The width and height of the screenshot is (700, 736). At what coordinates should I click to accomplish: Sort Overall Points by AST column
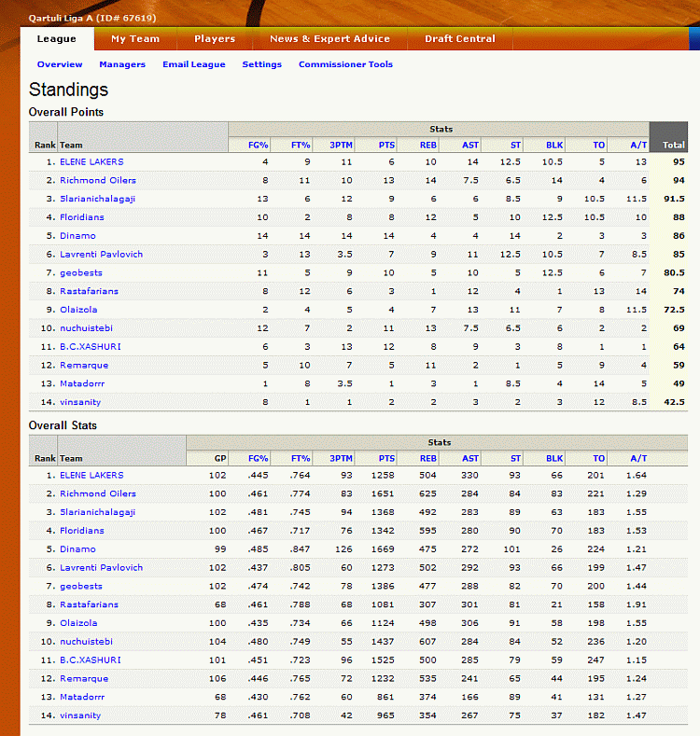point(470,145)
